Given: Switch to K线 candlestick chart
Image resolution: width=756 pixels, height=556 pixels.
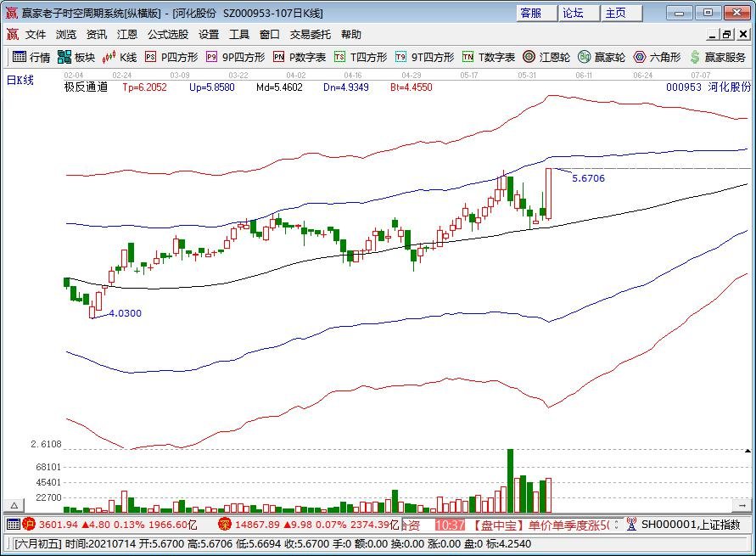Looking at the screenshot, I should pyautogui.click(x=120, y=58).
